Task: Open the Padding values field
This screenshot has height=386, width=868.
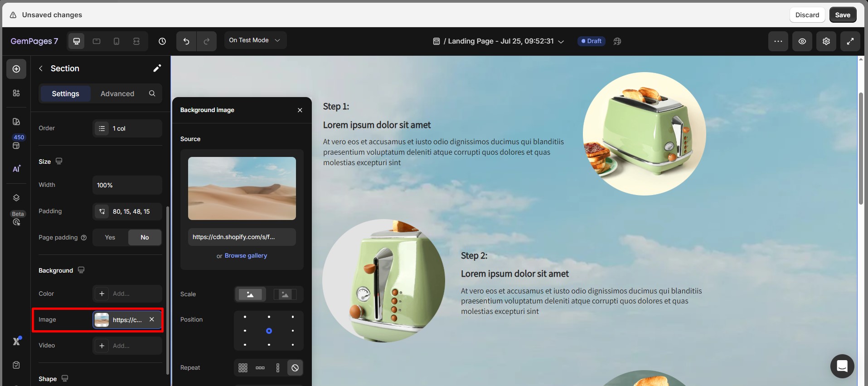Action: (x=127, y=211)
